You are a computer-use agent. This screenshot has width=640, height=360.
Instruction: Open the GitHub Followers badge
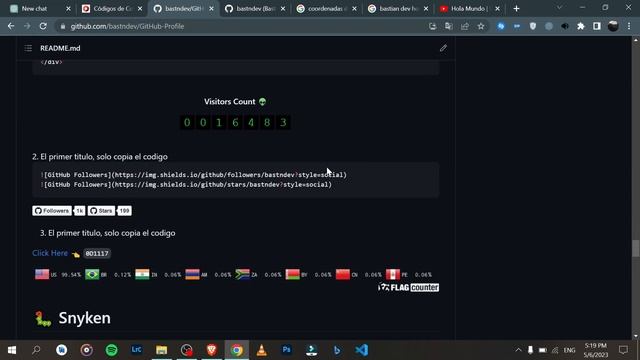click(52, 211)
